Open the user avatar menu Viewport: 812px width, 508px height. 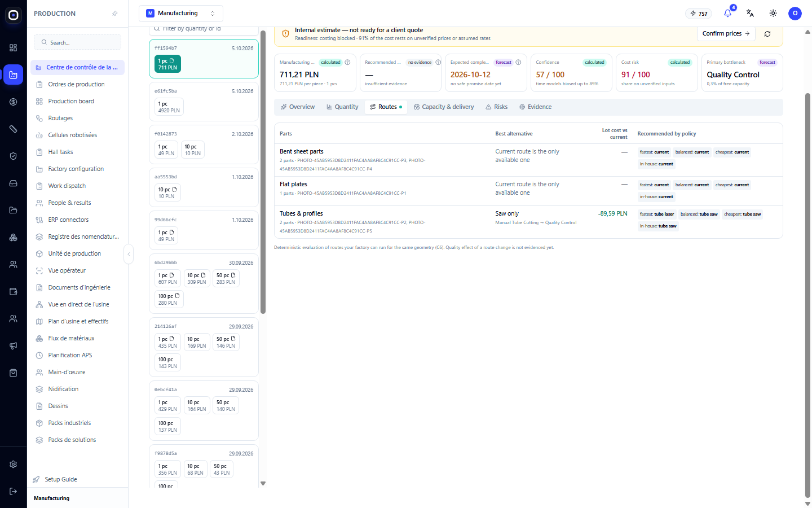tap(795, 13)
